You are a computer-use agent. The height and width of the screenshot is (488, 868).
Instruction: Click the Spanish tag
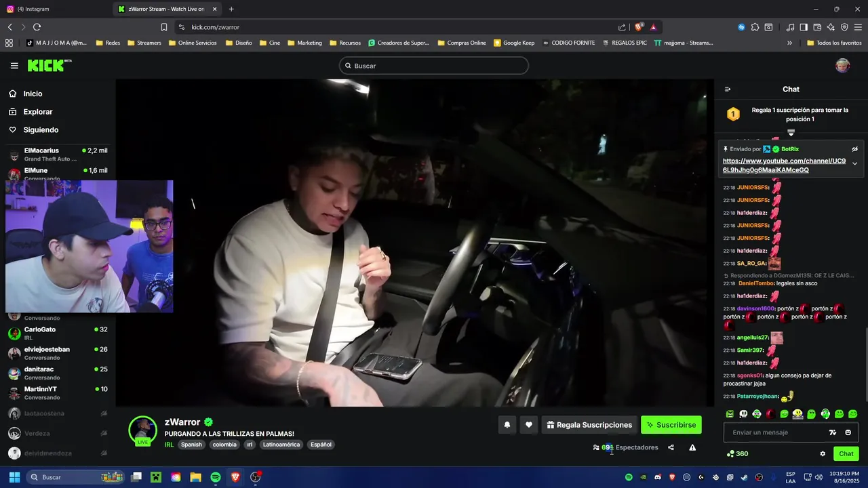tap(191, 445)
